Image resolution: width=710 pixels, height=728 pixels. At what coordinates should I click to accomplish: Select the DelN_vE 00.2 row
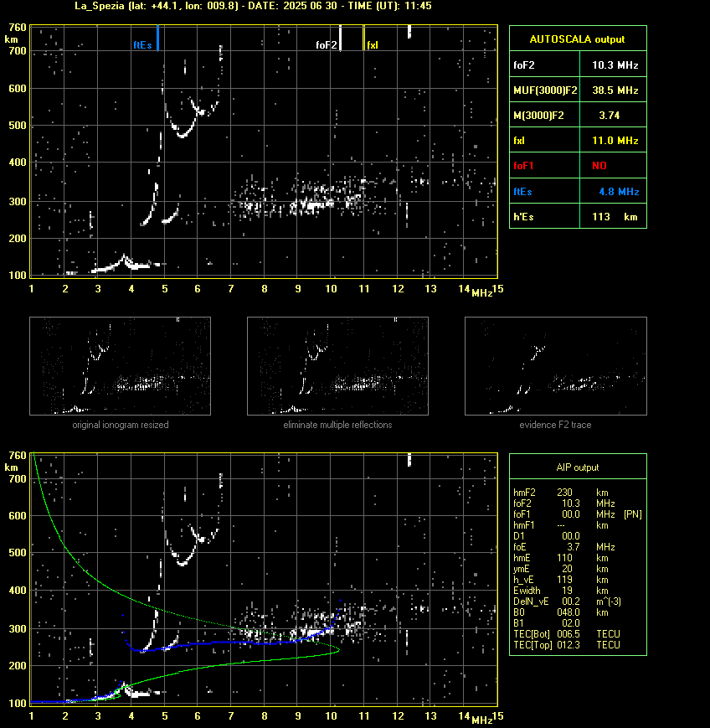pyautogui.click(x=567, y=602)
